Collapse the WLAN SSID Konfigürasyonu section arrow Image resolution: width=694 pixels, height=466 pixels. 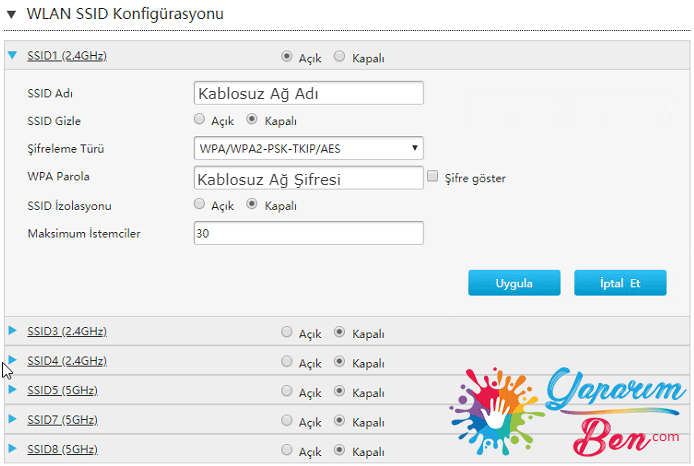coord(10,14)
